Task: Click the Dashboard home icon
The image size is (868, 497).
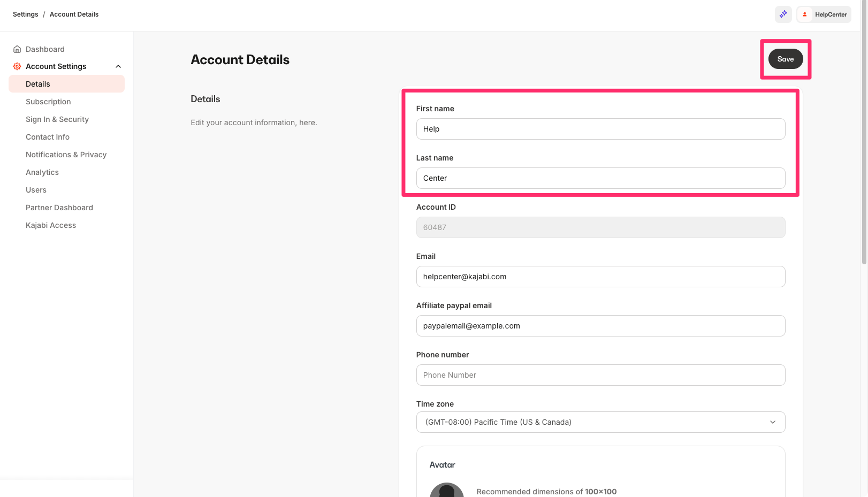Action: pos(17,49)
